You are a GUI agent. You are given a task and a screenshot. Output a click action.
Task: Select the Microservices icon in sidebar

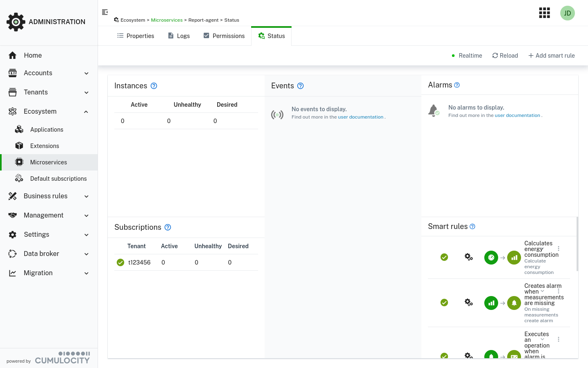(x=19, y=162)
